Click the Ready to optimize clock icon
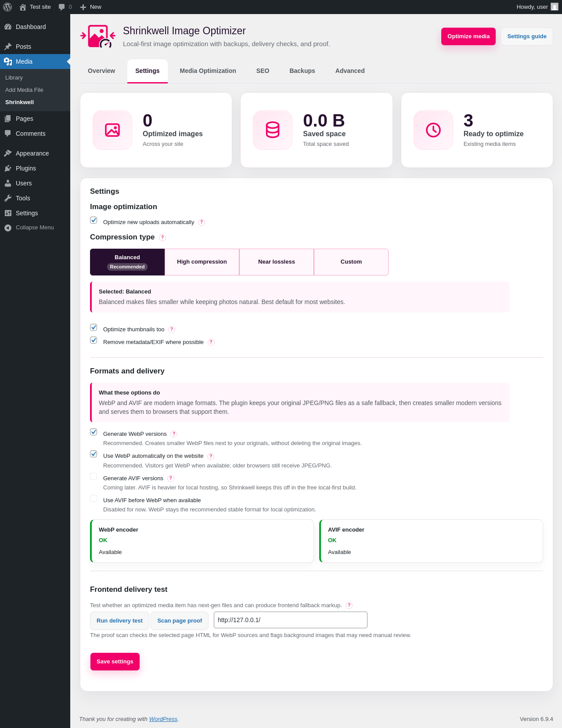 pos(433,130)
